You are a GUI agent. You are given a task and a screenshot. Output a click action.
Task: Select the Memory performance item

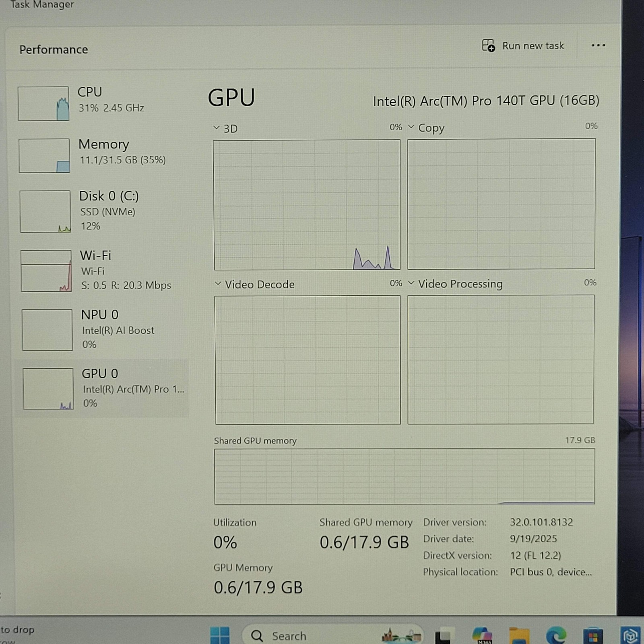pos(101,155)
